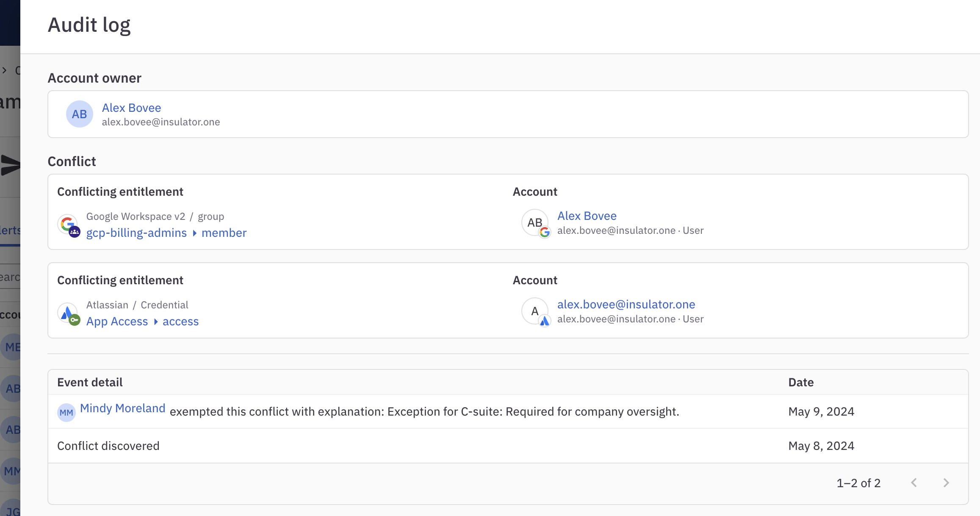Click the Google Workspace app icon
Image resolution: width=980 pixels, height=516 pixels.
click(68, 224)
